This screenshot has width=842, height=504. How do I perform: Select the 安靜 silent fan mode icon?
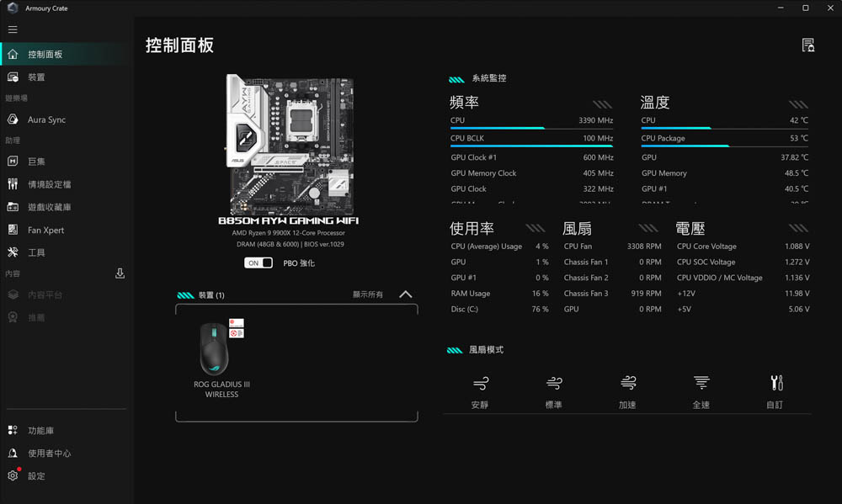(480, 384)
